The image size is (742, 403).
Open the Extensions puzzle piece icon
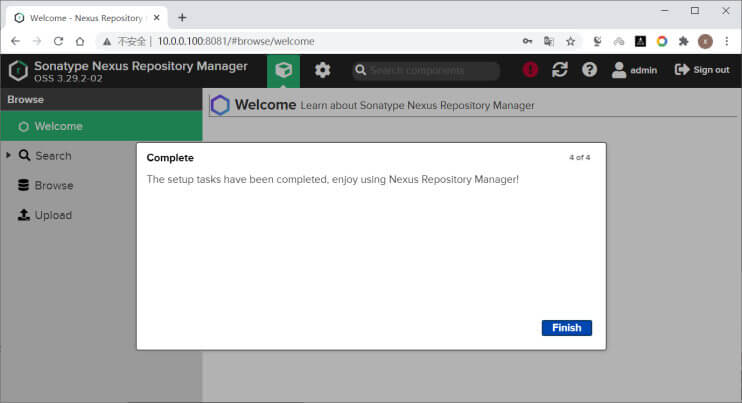click(683, 41)
